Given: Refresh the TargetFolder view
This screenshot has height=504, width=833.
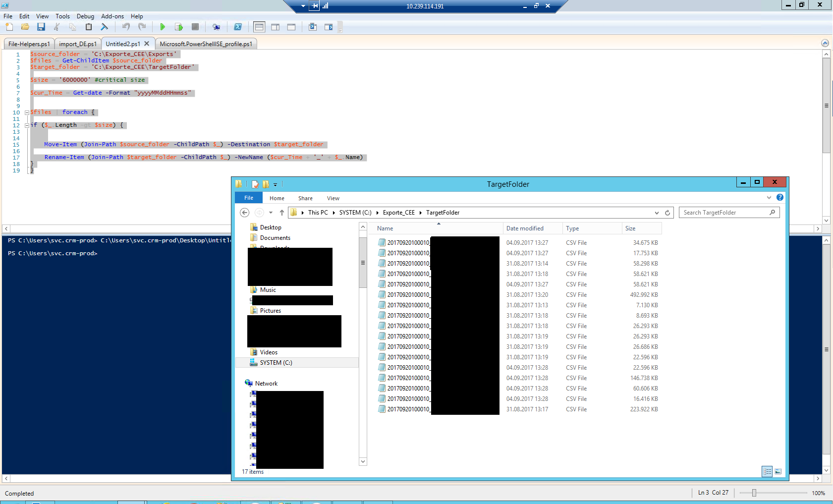Looking at the screenshot, I should click(x=667, y=213).
